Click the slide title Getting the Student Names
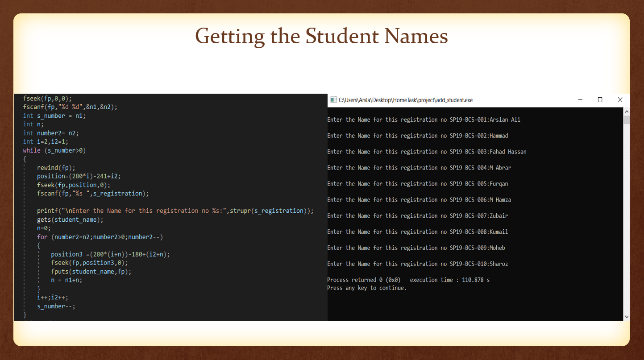The height and width of the screenshot is (360, 644). pyautogui.click(x=321, y=36)
